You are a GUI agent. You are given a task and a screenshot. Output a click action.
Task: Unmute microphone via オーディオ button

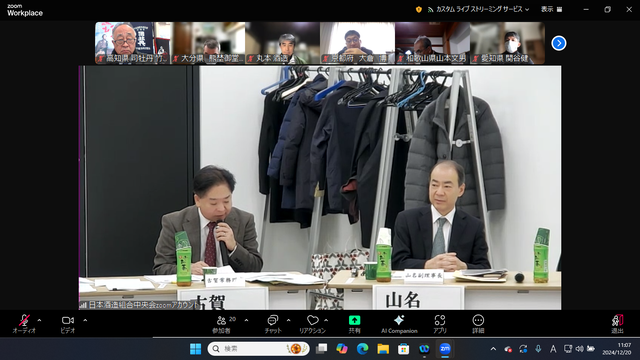click(x=24, y=324)
